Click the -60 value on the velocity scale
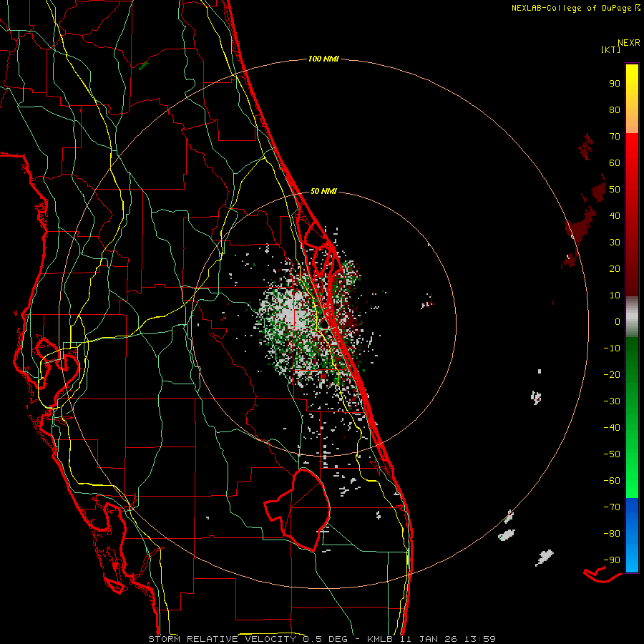 point(612,481)
